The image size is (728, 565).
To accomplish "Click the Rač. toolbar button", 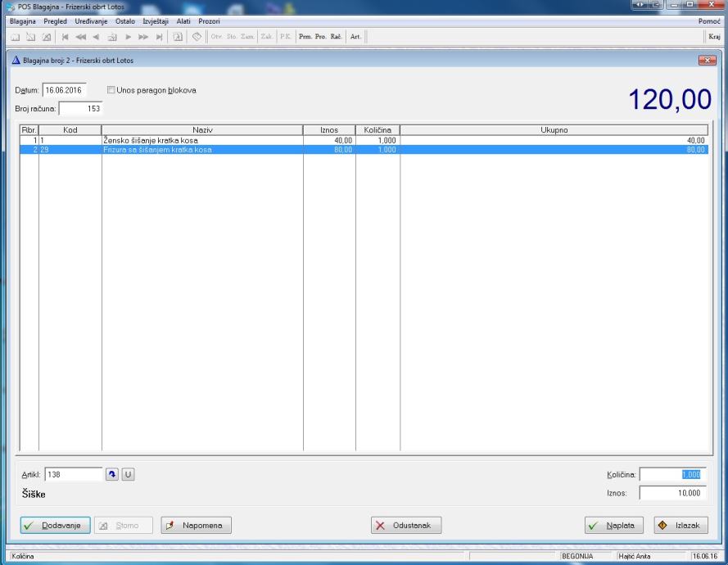I will (x=336, y=37).
